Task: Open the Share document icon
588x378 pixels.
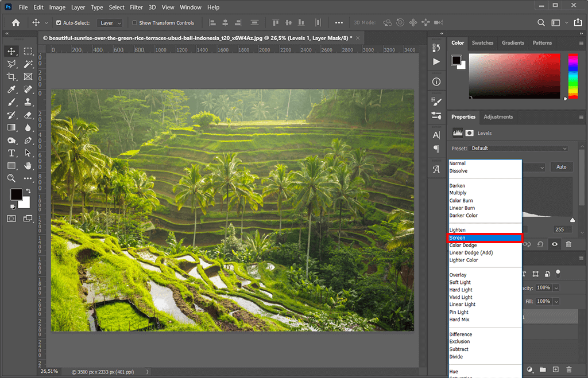Action: pos(578,22)
